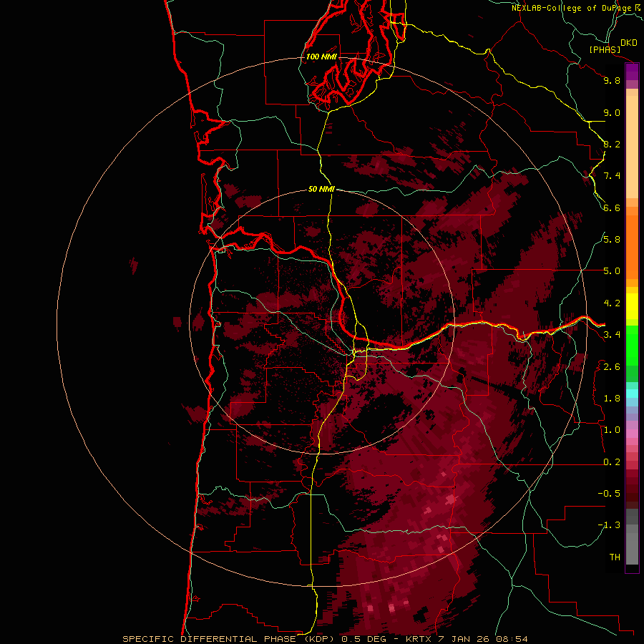Image resolution: width=644 pixels, height=644 pixels.
Task: Click the 4.2 scale value
Action: coord(612,303)
